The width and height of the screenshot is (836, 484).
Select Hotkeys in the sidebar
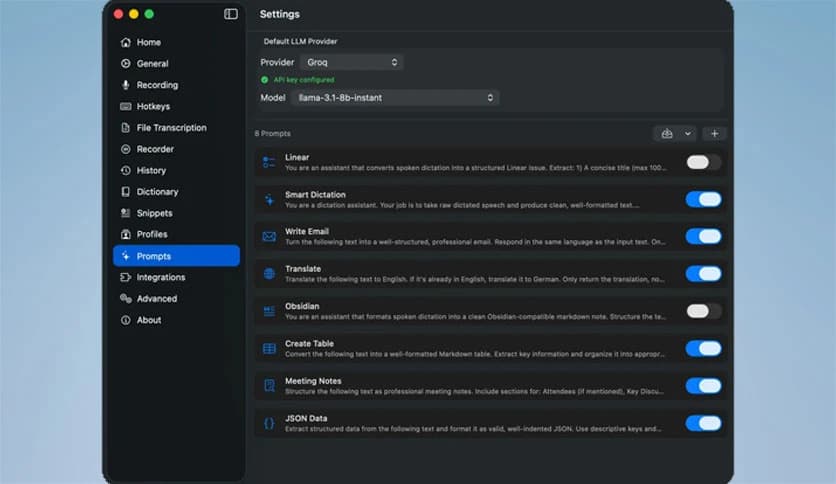tap(176, 106)
